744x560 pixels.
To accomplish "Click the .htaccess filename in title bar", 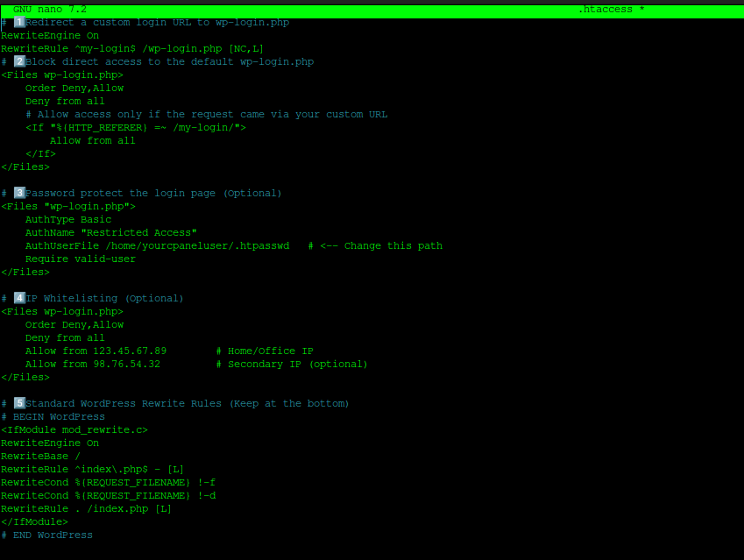I will [x=611, y=9].
